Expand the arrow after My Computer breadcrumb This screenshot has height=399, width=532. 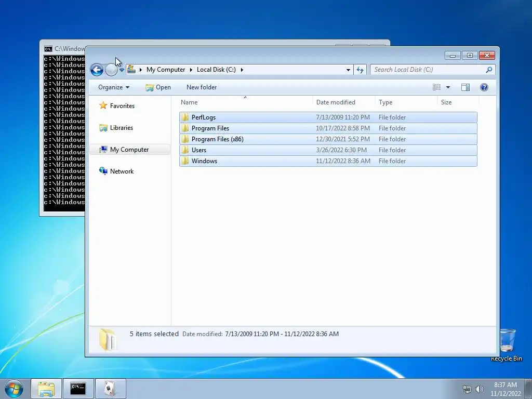coord(191,70)
